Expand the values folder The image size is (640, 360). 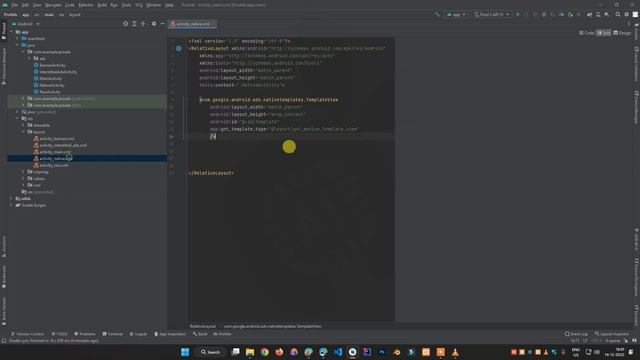click(x=24, y=178)
